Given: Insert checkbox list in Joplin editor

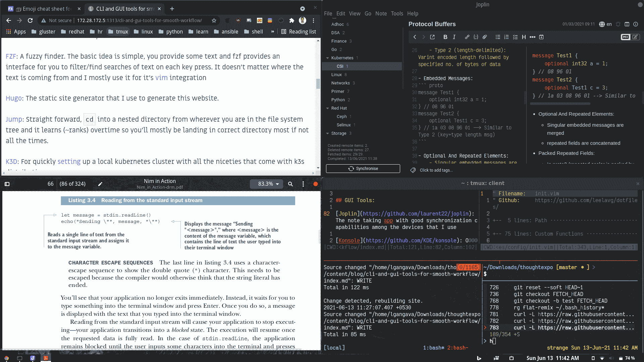Looking at the screenshot, I should click(515, 37).
